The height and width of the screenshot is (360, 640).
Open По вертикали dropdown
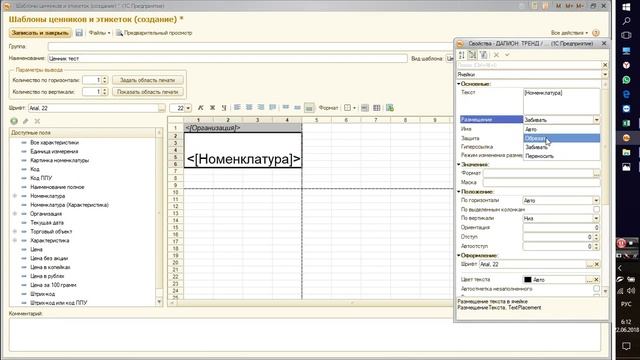[596, 218]
